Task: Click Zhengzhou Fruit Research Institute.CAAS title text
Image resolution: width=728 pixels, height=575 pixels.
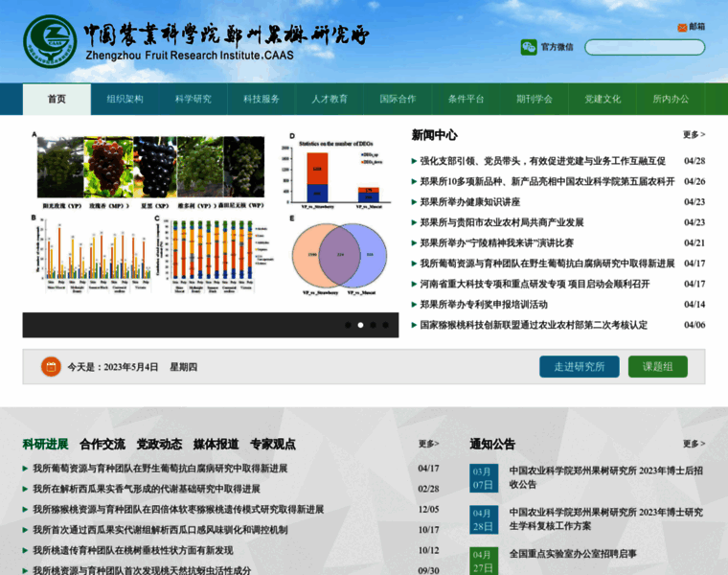Action: pyautogui.click(x=190, y=56)
